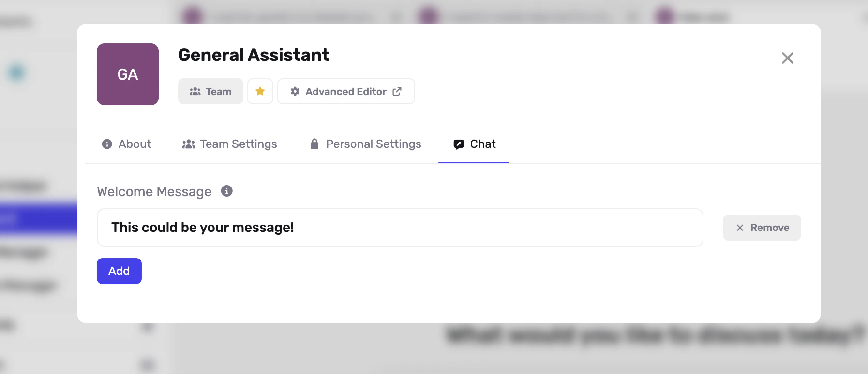This screenshot has height=374, width=868.
Task: Click the Add button to add a message
Action: (x=119, y=271)
